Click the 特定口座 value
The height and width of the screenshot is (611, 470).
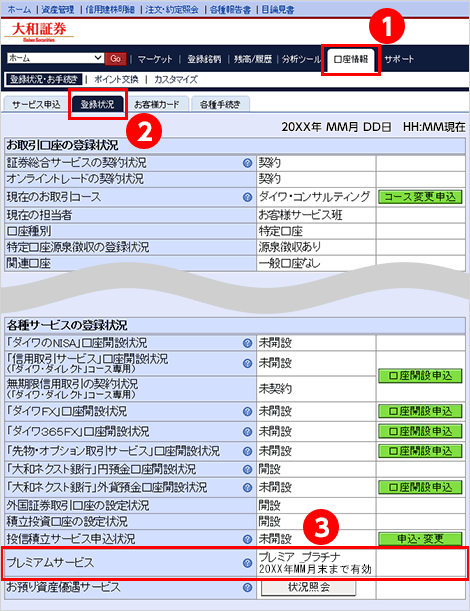coord(281,231)
